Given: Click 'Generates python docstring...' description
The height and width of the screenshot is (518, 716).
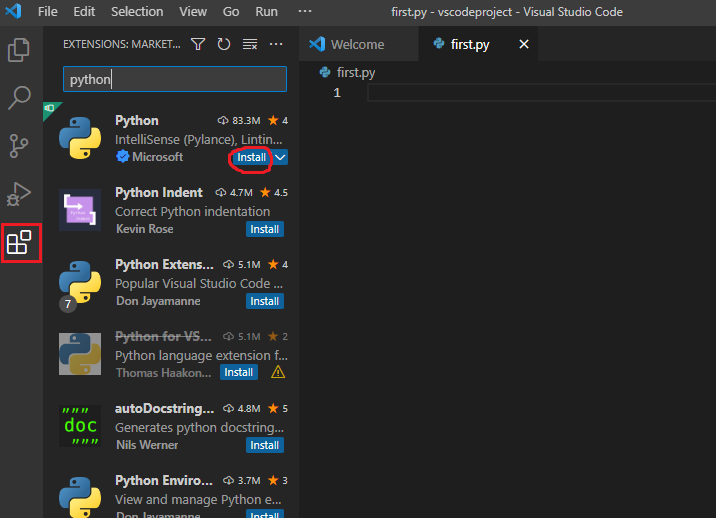Looking at the screenshot, I should tap(200, 428).
